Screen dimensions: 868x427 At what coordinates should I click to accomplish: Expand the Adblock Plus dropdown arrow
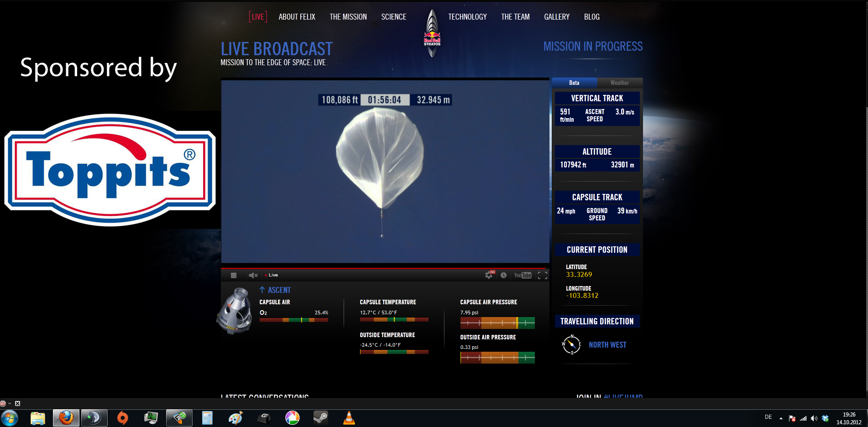10,404
